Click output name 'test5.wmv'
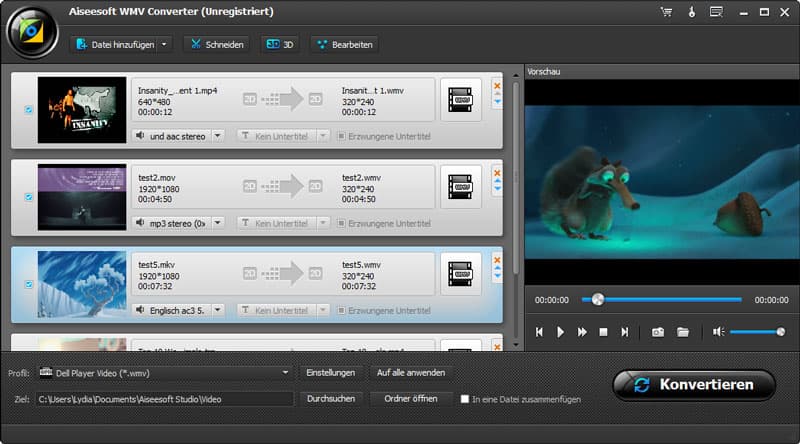Image resolution: width=800 pixels, height=444 pixels. tap(361, 265)
